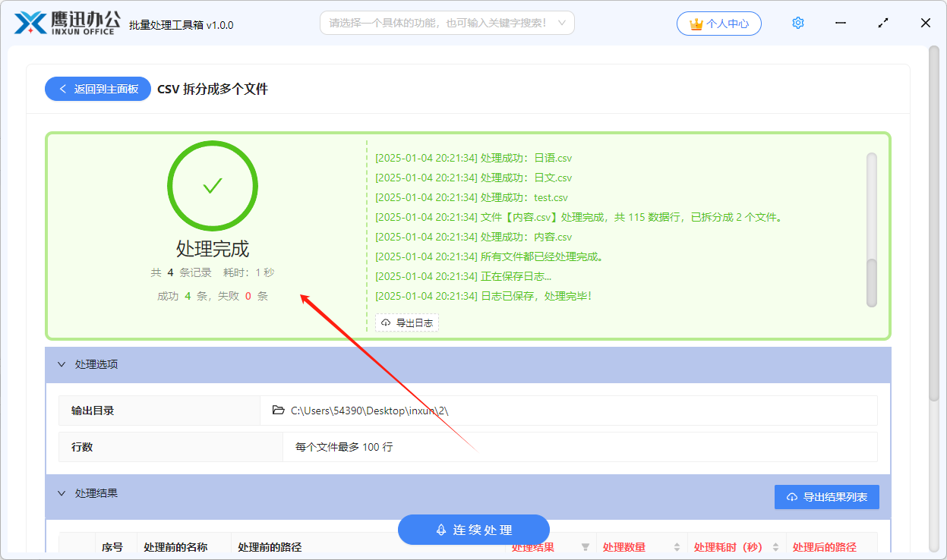Image resolution: width=947 pixels, height=560 pixels.
Task: Click the cloud icon on 导出日志 button
Action: (385, 322)
